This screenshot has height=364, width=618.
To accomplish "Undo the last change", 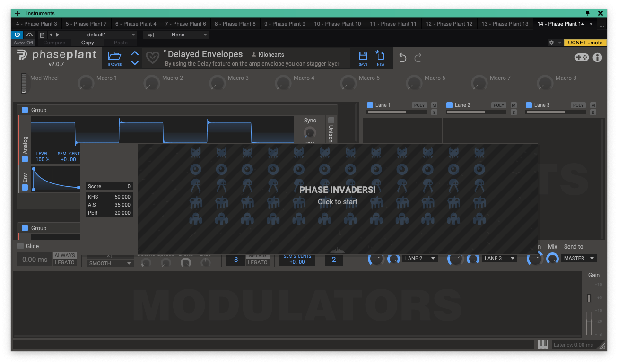I will [403, 58].
